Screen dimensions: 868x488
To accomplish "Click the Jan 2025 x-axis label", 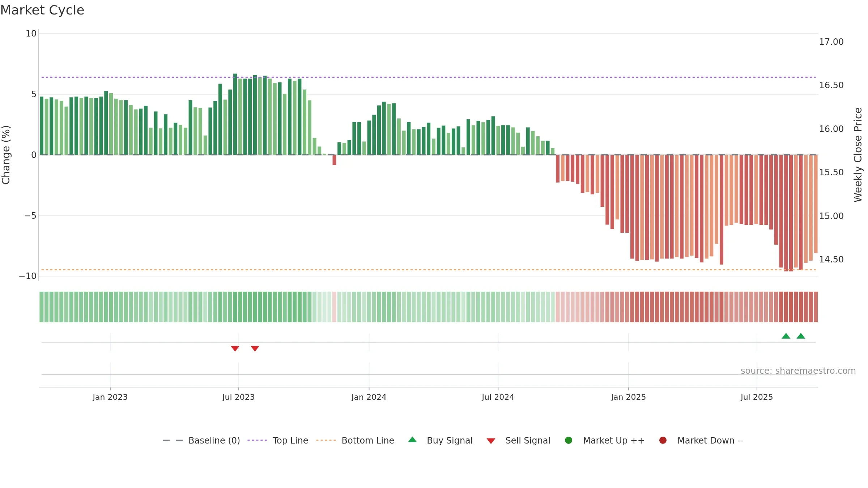I will click(629, 397).
